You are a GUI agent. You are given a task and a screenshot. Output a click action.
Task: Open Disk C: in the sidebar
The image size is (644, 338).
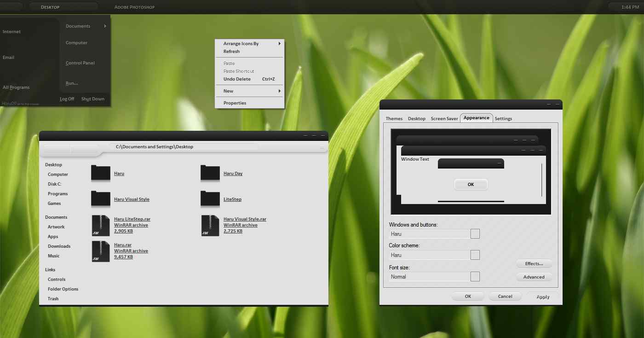tap(55, 184)
